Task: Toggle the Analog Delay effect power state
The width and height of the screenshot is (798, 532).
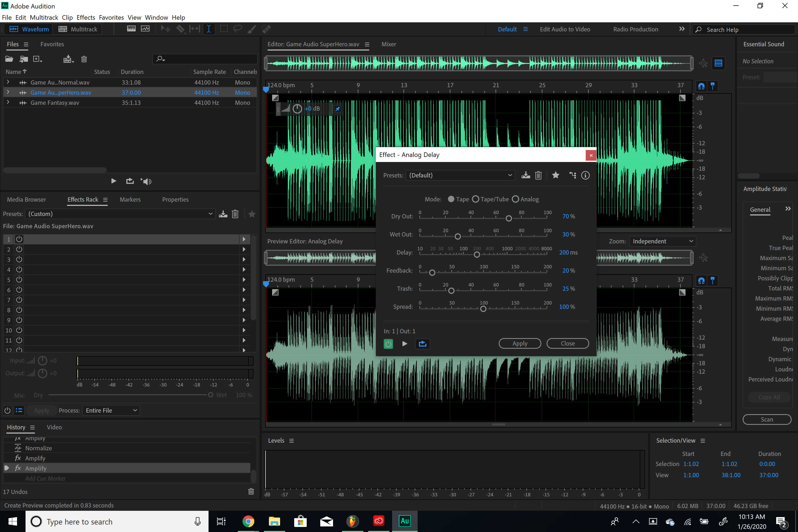Action: [x=388, y=344]
